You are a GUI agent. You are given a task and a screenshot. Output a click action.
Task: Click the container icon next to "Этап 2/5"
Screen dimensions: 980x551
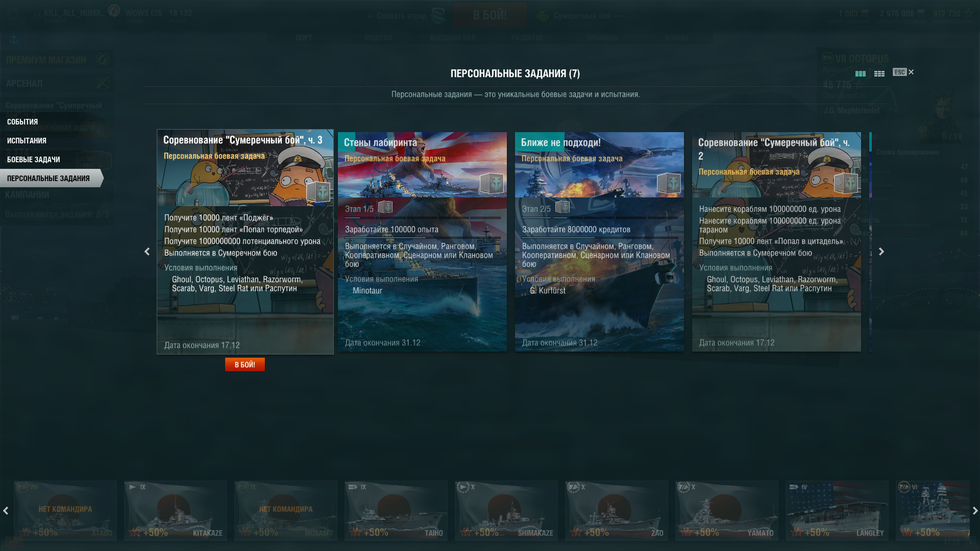[562, 207]
